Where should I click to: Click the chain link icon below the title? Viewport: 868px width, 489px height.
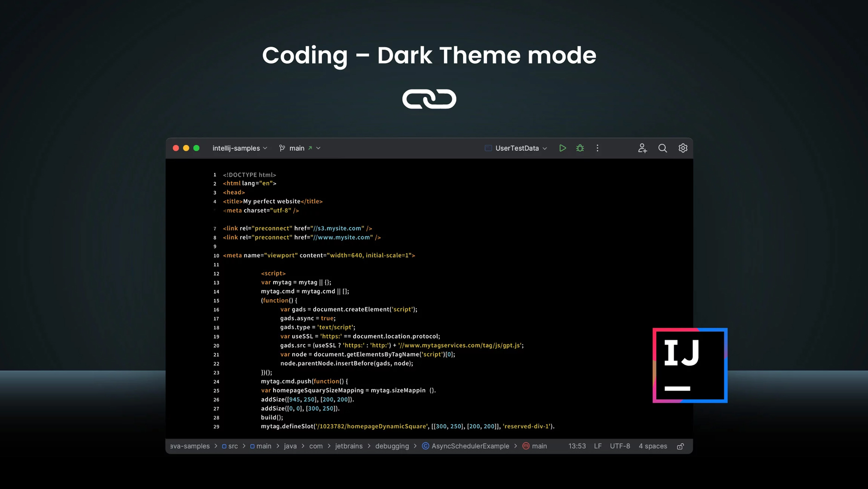click(429, 99)
